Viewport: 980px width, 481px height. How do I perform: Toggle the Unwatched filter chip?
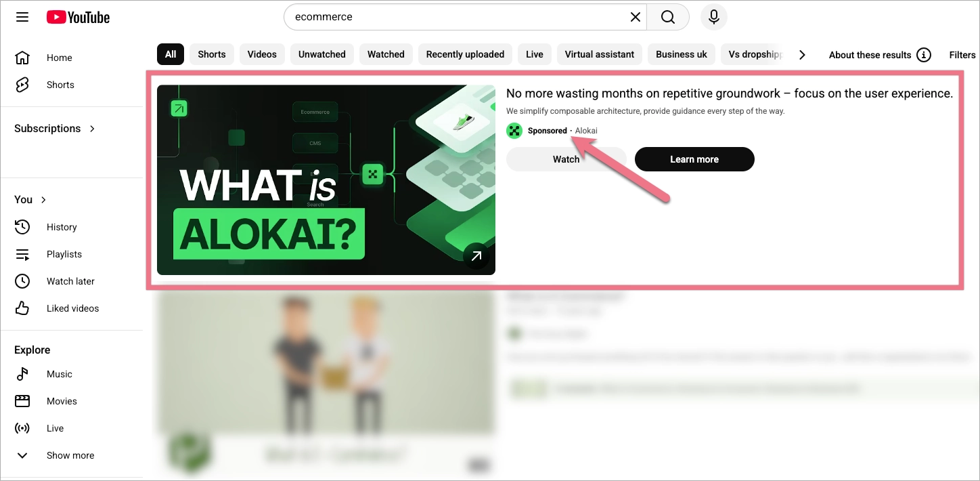(321, 54)
